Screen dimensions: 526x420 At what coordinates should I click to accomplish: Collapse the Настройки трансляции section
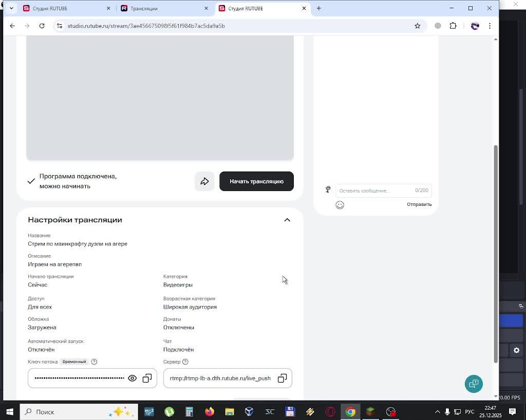click(x=287, y=220)
